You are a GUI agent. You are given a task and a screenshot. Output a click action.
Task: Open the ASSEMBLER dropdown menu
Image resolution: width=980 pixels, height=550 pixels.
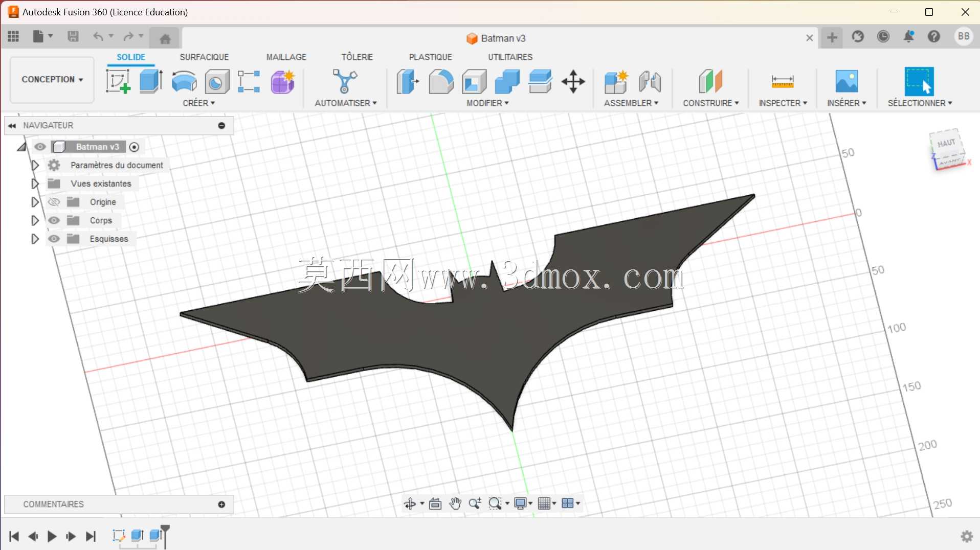click(x=631, y=103)
